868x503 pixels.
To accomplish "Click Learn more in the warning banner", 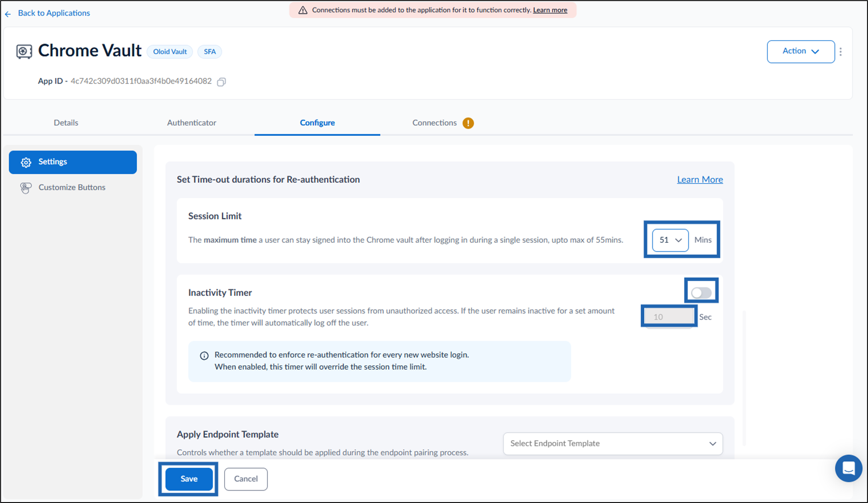I will tap(550, 10).
